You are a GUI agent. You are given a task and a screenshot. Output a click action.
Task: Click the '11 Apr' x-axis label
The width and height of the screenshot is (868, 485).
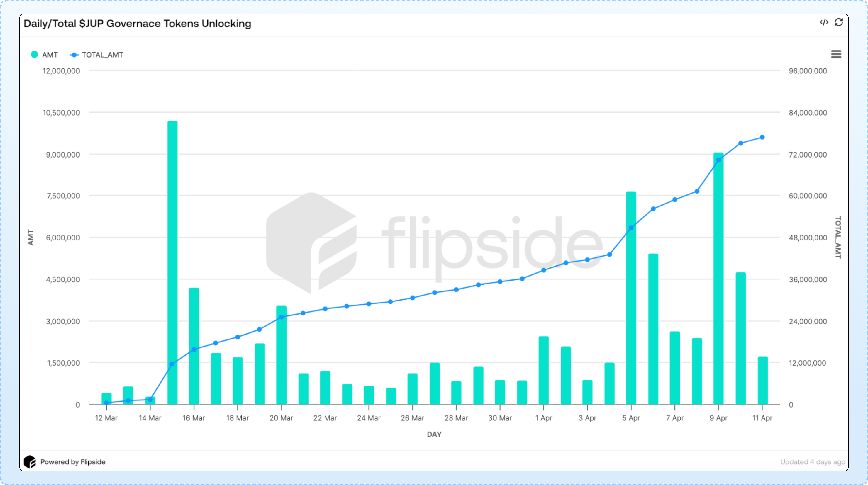click(762, 418)
